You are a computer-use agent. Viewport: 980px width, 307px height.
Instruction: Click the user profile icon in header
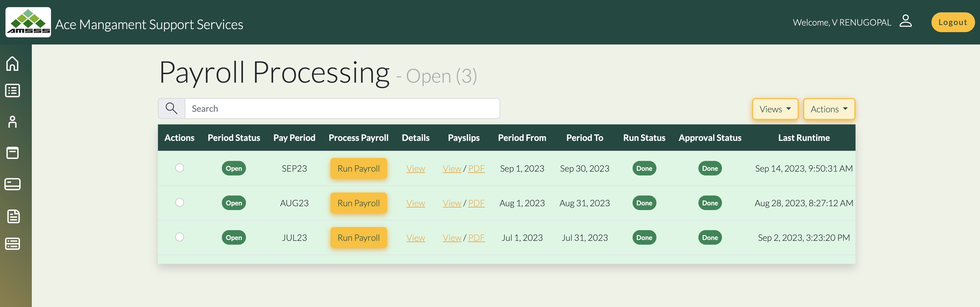pyautogui.click(x=905, y=21)
